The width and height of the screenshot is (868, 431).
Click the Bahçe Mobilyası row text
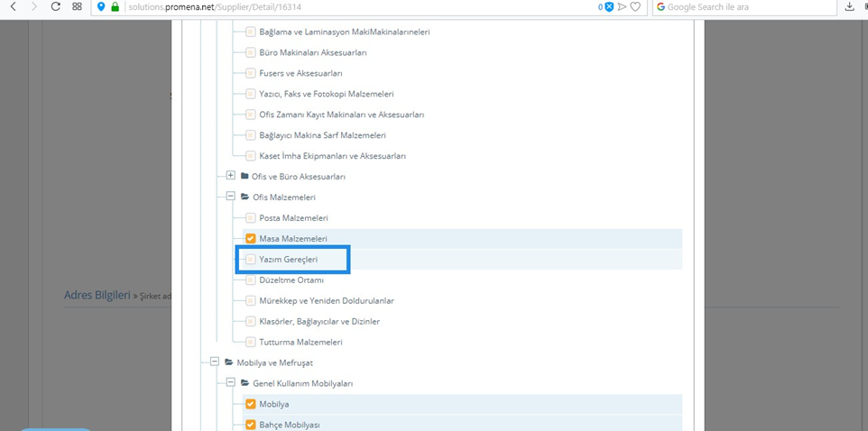[x=290, y=426]
